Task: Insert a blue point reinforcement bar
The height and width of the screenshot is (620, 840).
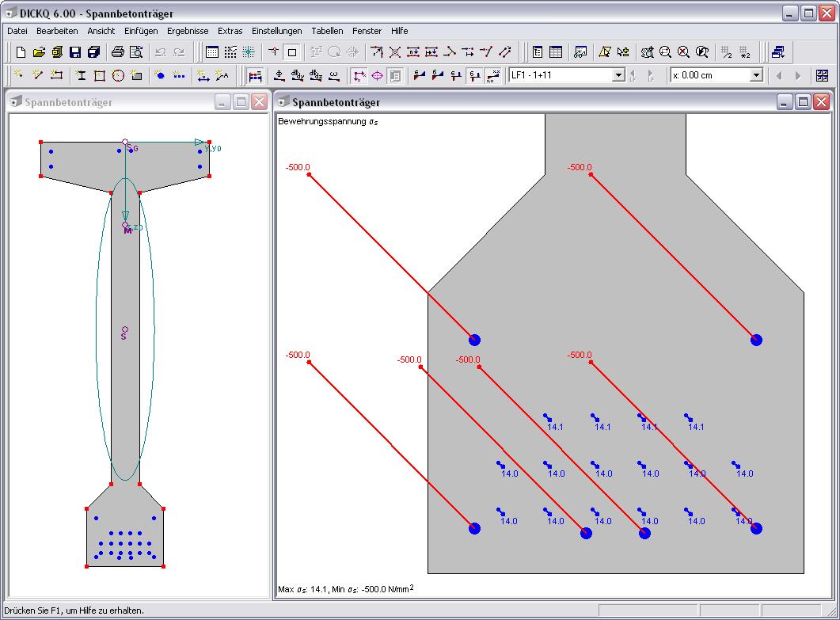Action: pyautogui.click(x=159, y=75)
